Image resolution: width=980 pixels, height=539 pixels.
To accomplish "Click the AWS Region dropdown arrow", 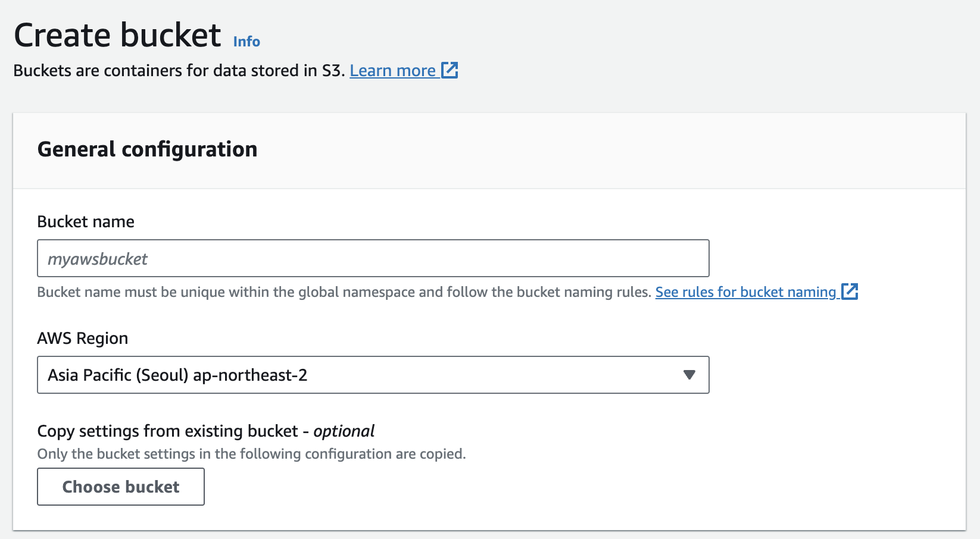I will click(x=689, y=375).
